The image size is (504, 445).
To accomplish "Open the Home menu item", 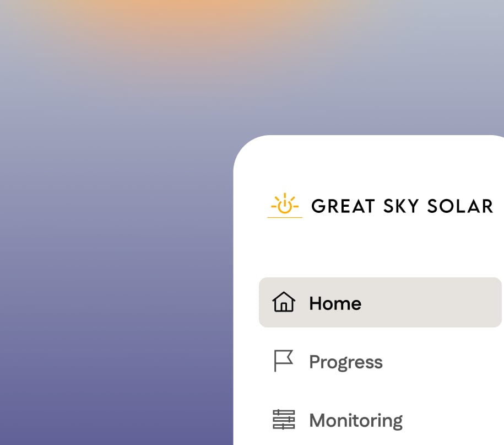I will tap(335, 303).
